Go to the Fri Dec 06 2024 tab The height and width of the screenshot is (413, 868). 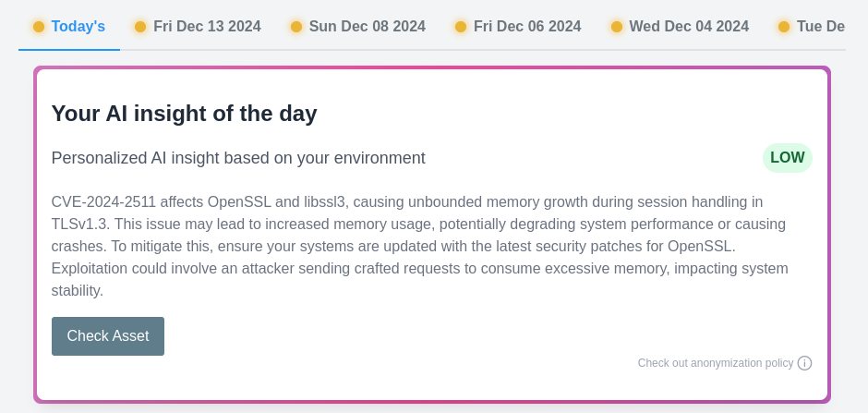coord(527,27)
